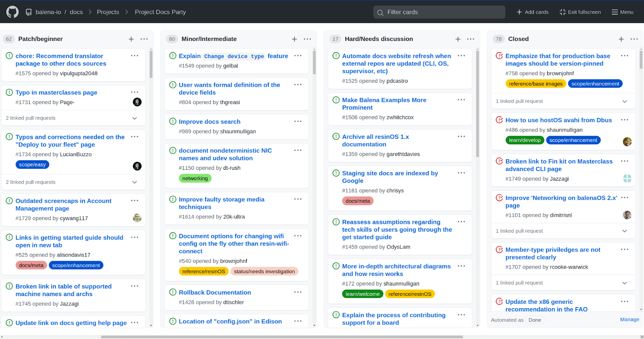Expand linked pull requests under Typo in masterclasses
Image resolution: width=644 pixels, height=339 pixels.
click(x=135, y=118)
